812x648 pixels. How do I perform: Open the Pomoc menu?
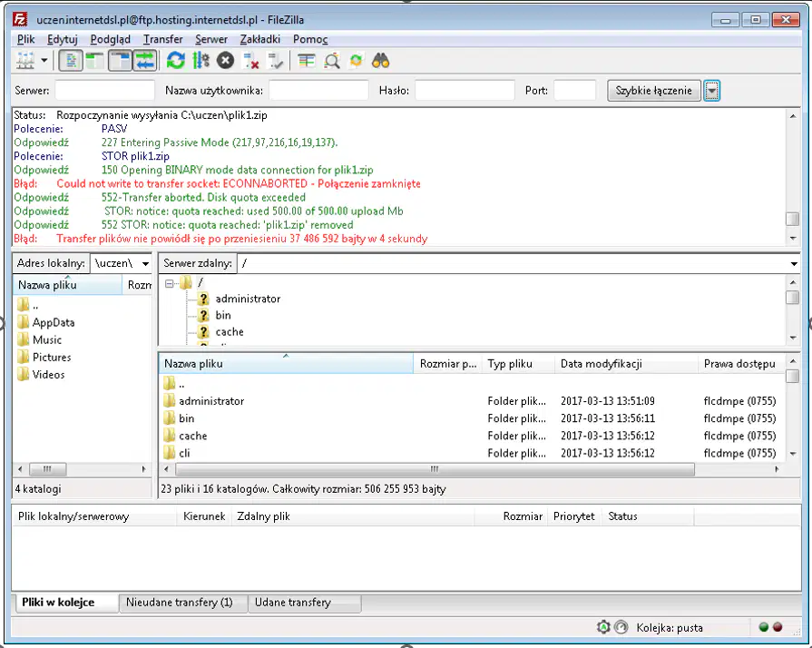pos(310,39)
